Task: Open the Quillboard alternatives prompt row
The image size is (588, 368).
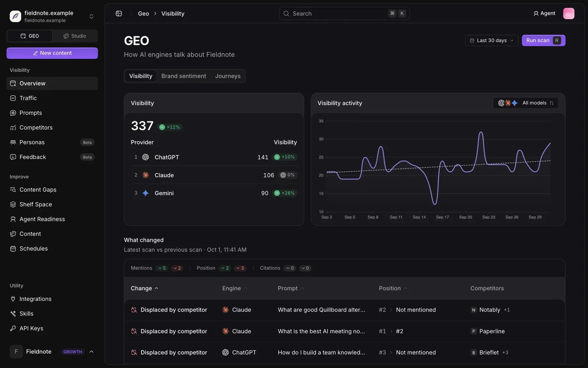Action: (x=344, y=310)
